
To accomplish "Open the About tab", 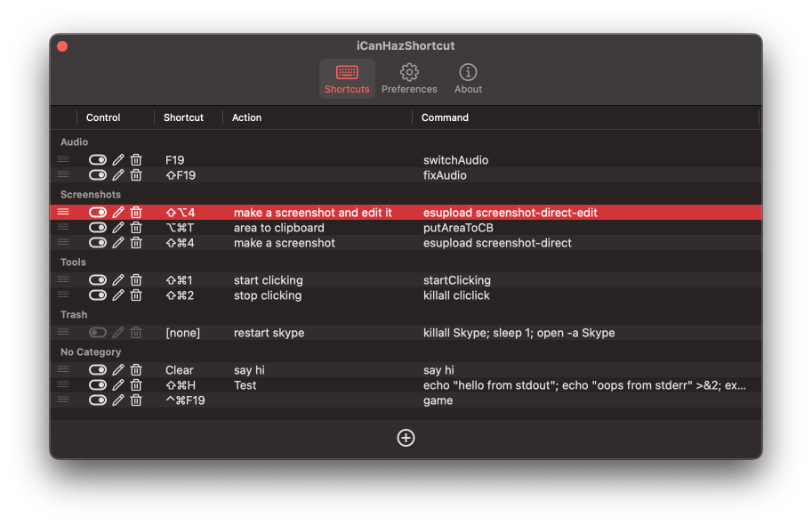I will (x=468, y=79).
